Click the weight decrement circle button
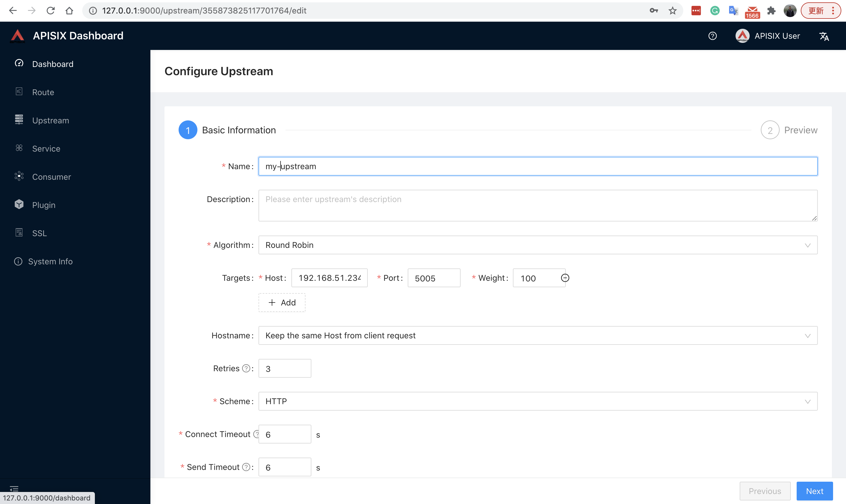The height and width of the screenshot is (504, 846). click(x=565, y=278)
